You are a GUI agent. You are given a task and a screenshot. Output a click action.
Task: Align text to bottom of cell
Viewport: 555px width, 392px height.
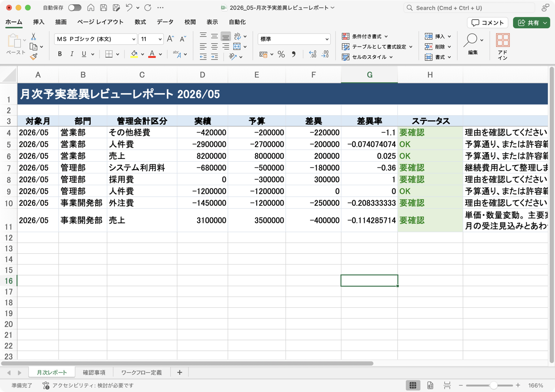click(x=226, y=36)
